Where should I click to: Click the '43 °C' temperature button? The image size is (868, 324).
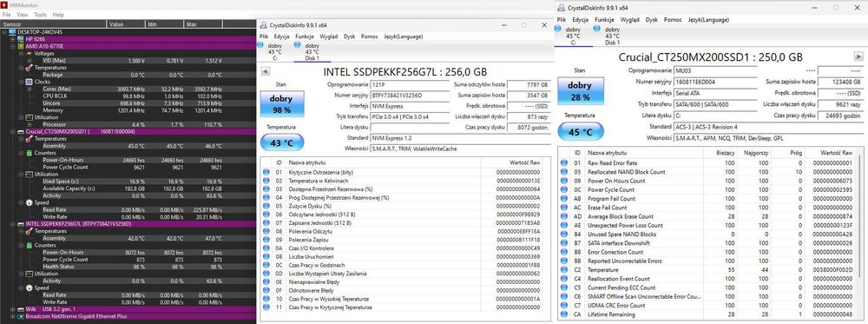(x=282, y=142)
